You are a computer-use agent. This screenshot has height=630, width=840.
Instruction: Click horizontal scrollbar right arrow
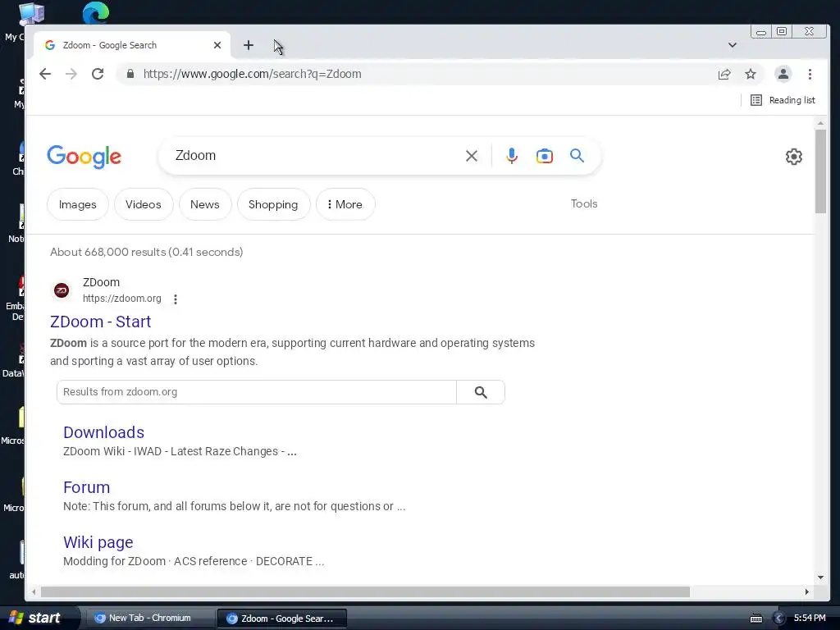tap(807, 592)
